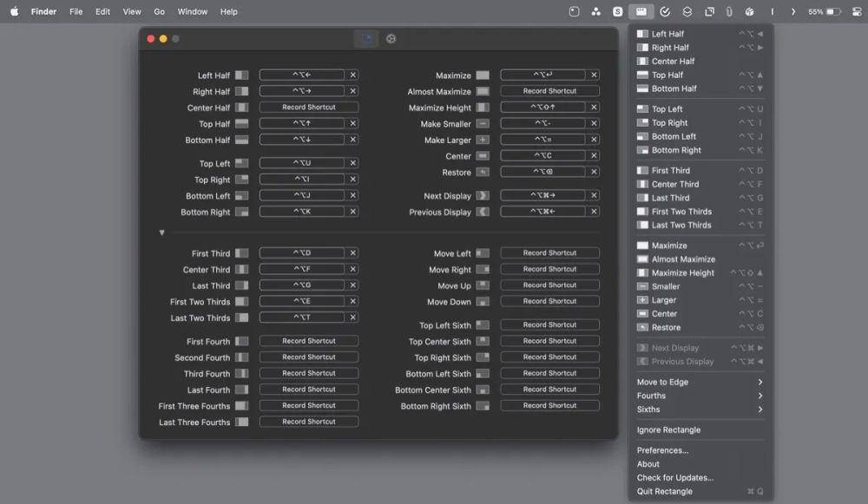Viewport: 868px width, 504px height.
Task: Clear the Maximize shortcut
Action: (594, 75)
